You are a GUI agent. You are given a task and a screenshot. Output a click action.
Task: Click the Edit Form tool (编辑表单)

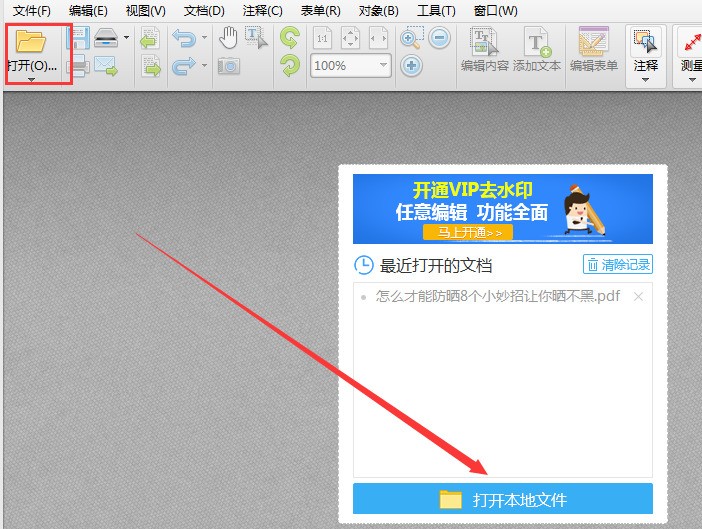594,51
